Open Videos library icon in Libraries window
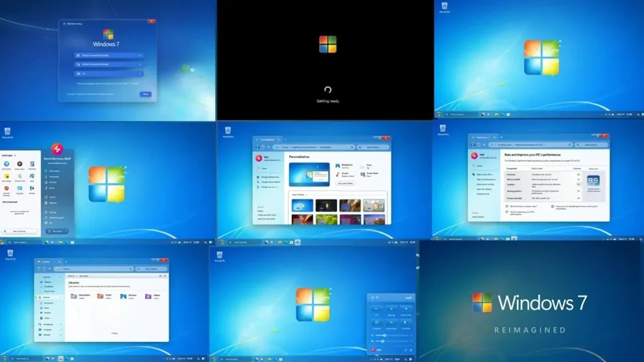The height and width of the screenshot is (362, 644). (x=148, y=297)
